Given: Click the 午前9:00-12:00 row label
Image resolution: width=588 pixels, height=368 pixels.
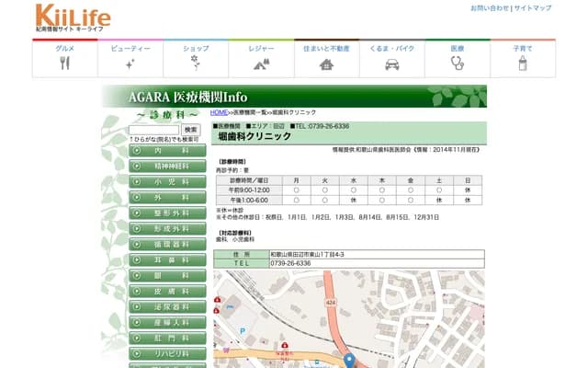Looking at the screenshot, I should point(249,190).
